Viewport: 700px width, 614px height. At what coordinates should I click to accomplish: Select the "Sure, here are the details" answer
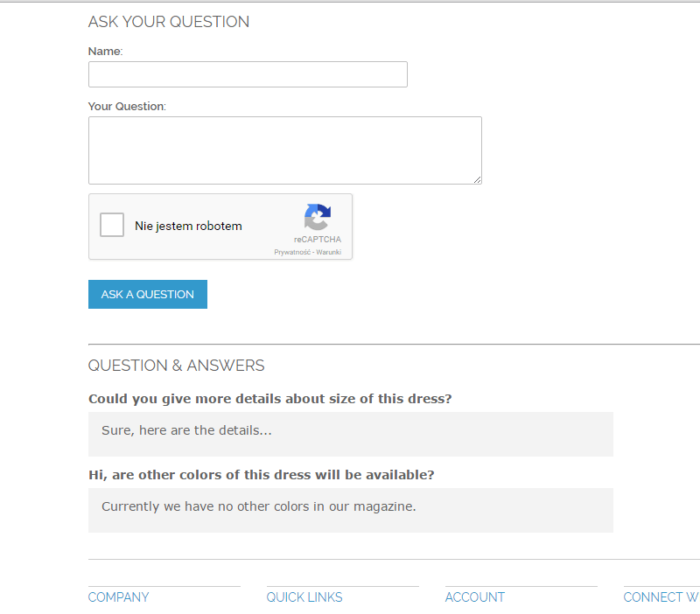click(x=186, y=430)
